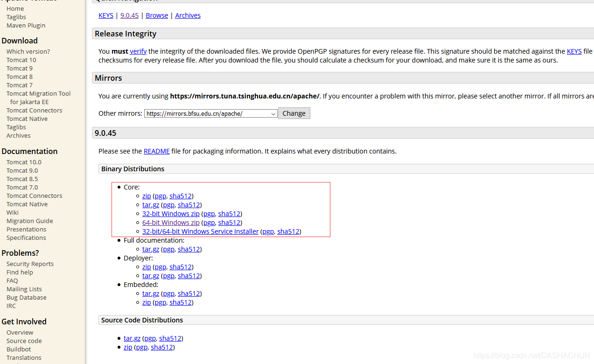Download the Embedded tar.gz
594x364 pixels.
(x=151, y=294)
